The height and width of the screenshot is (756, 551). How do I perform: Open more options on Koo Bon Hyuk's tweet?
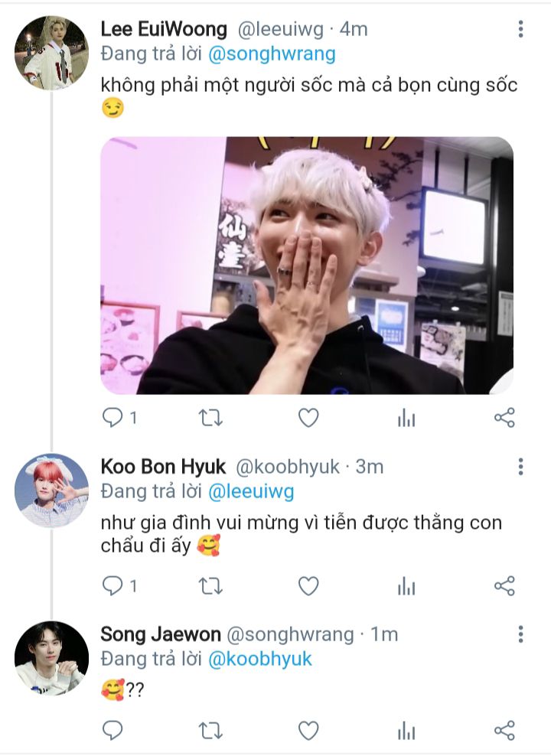(520, 467)
